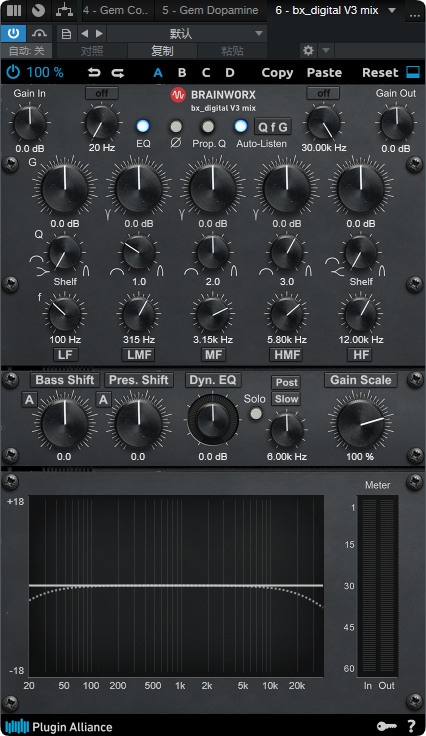Image resolution: width=426 pixels, height=736 pixels.
Task: Go to next preset arrow
Action: point(99,34)
